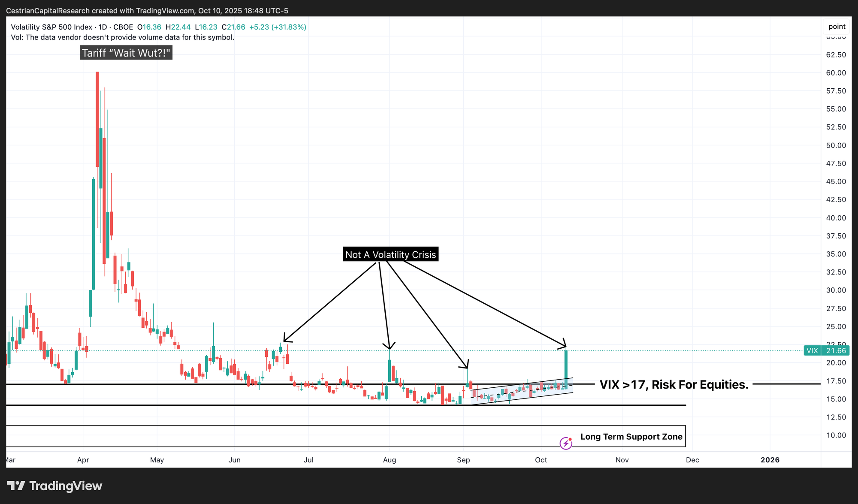Image resolution: width=858 pixels, height=504 pixels.
Task: Click the 2026 label on time axis
Action: (770, 460)
